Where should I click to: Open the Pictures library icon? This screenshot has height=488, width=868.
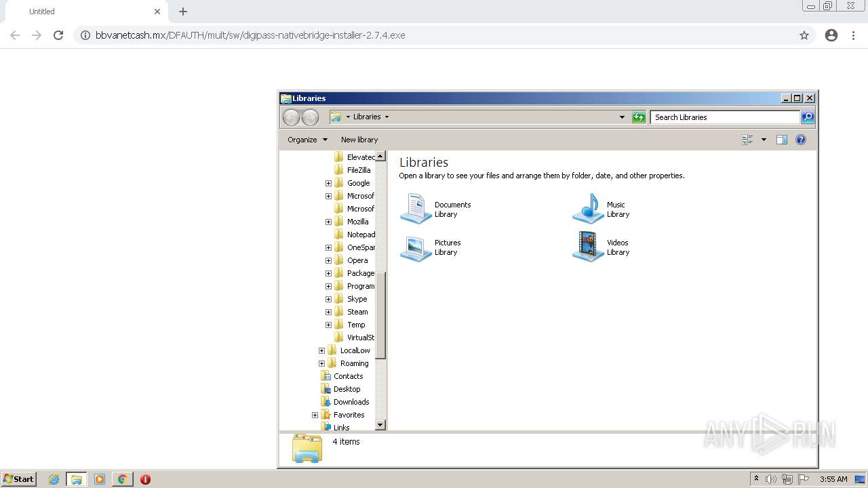pos(416,247)
